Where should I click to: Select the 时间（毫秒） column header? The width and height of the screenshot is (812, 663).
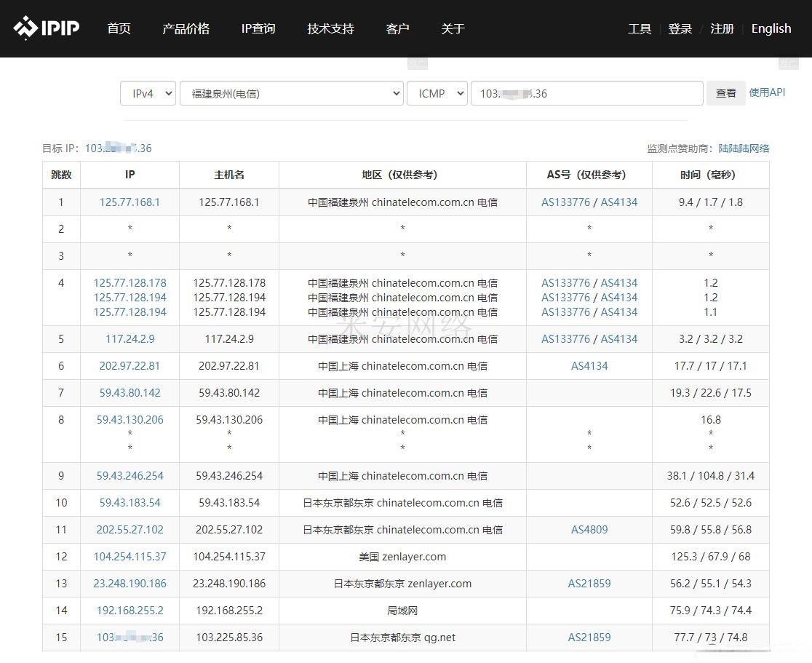[710, 175]
